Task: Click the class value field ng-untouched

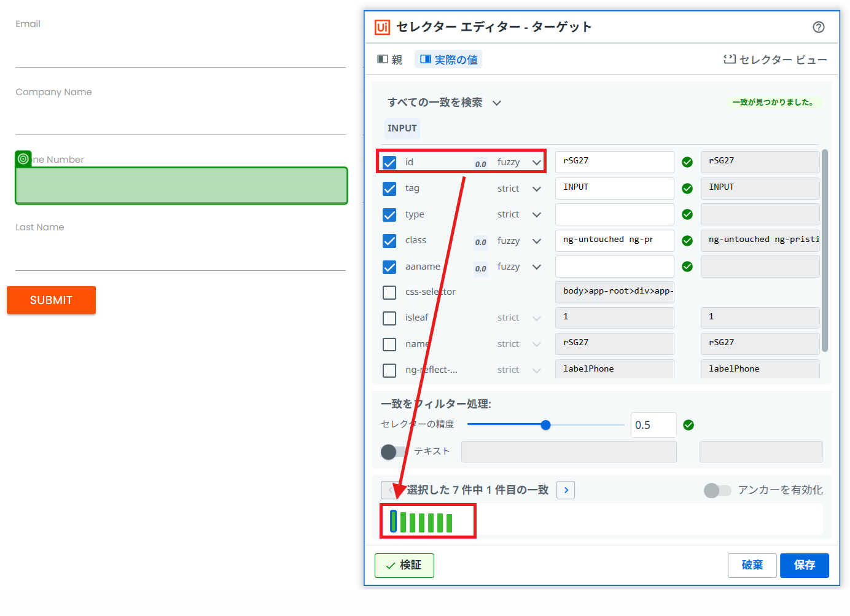Action: 615,241
